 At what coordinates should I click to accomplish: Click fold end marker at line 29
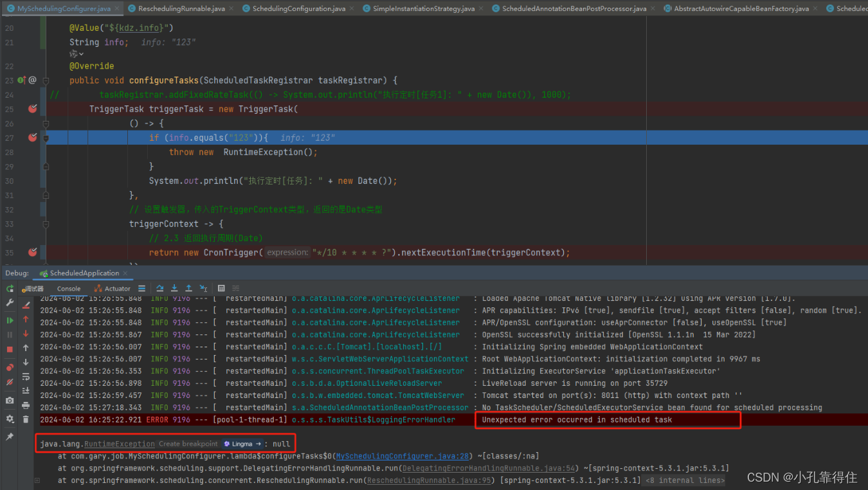pyautogui.click(x=46, y=167)
